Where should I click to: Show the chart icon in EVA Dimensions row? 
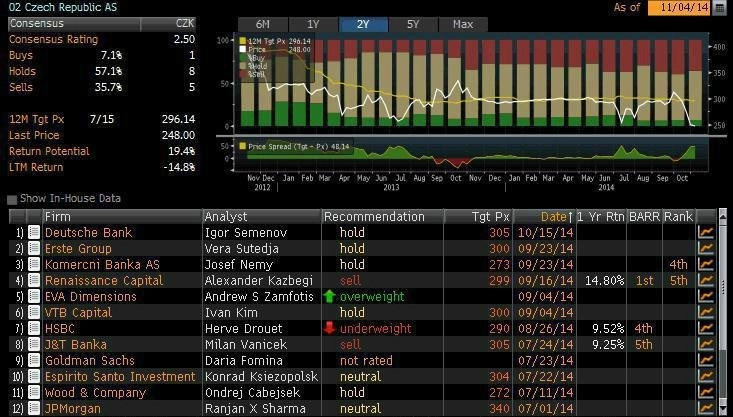(x=706, y=296)
